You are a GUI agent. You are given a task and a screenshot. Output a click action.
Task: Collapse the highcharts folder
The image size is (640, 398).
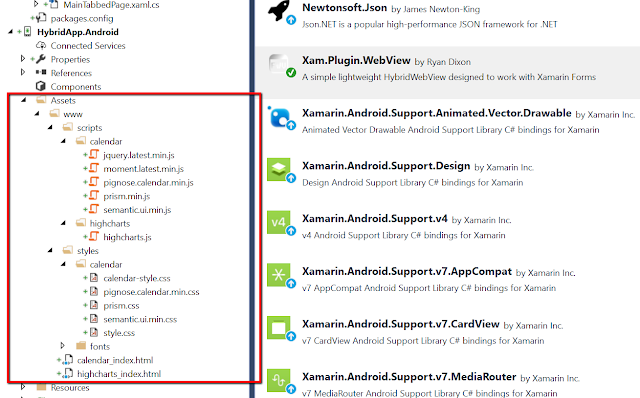coord(63,223)
